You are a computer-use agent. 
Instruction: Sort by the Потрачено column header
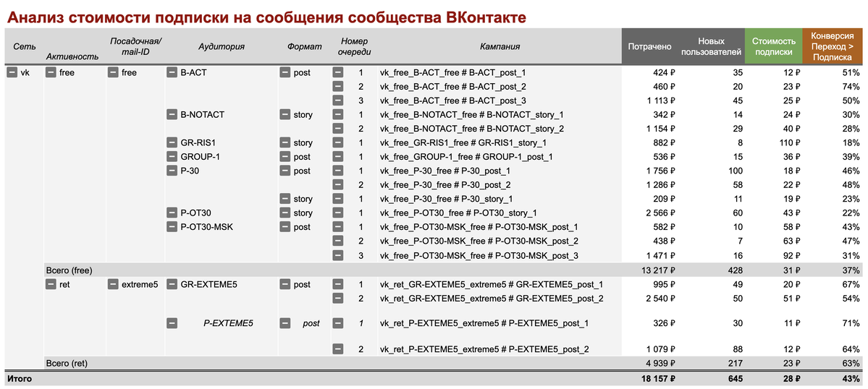point(650,46)
